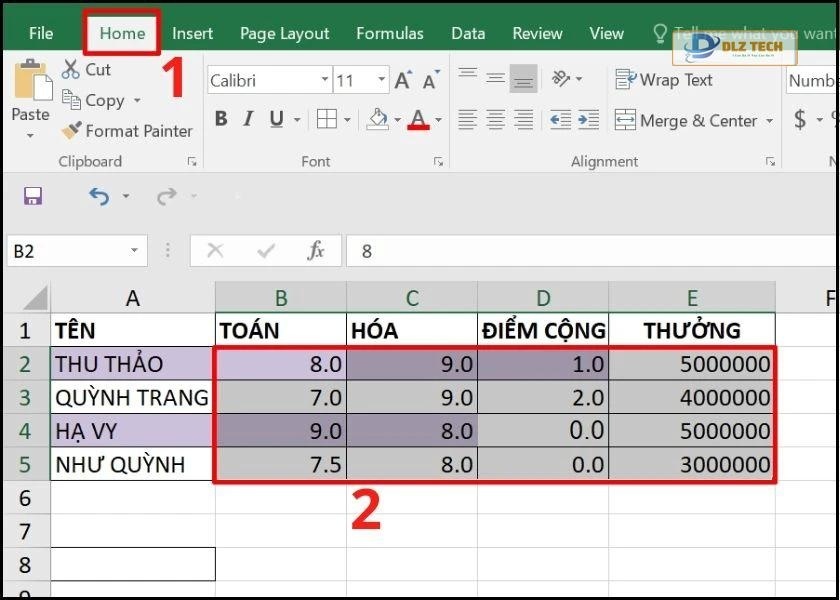This screenshot has width=840, height=600.
Task: Open the Formulas ribbon tab
Action: [389, 32]
